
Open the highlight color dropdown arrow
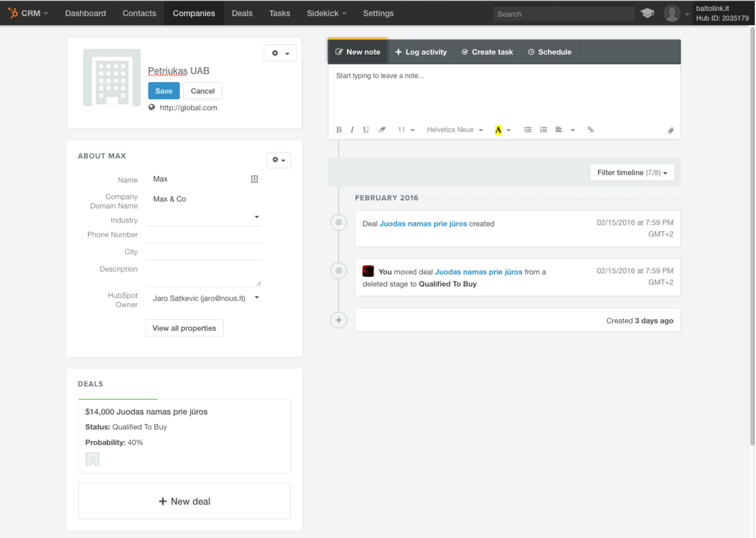tap(508, 130)
